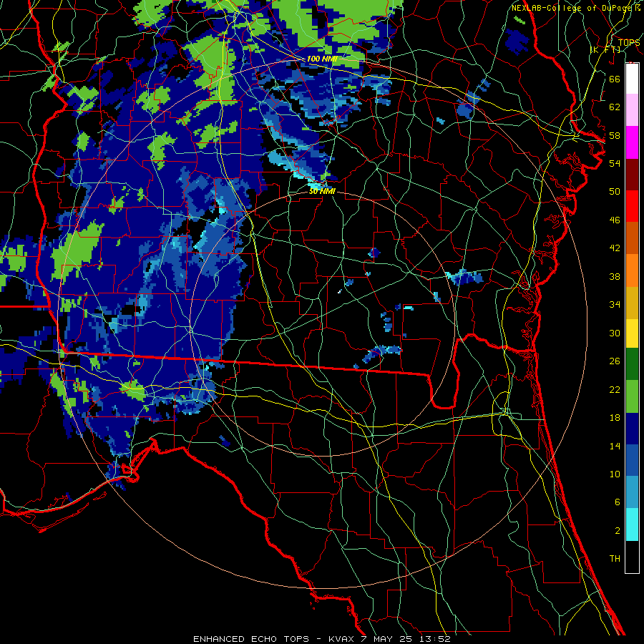Viewport: 644px width, 644px height.
Task: Click the Enhanced Echo Tops KVAX caption
Action: tap(322, 639)
